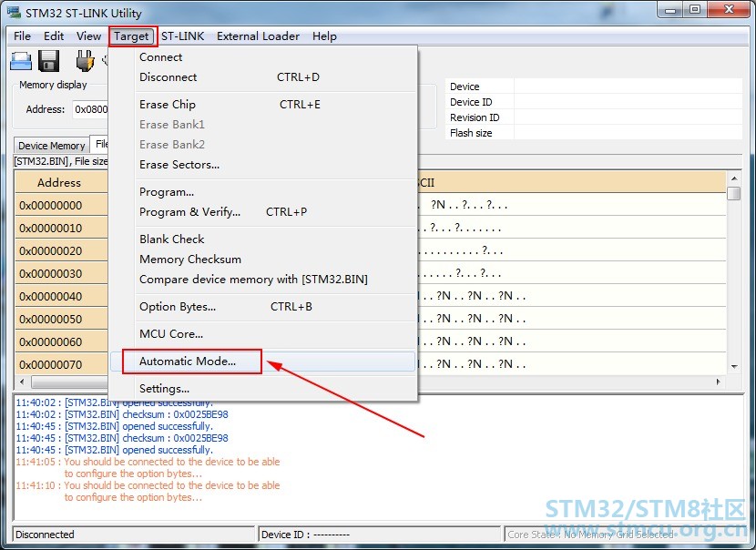Choose Automatic Mode... menu item
756x550 pixels.
tap(263, 362)
